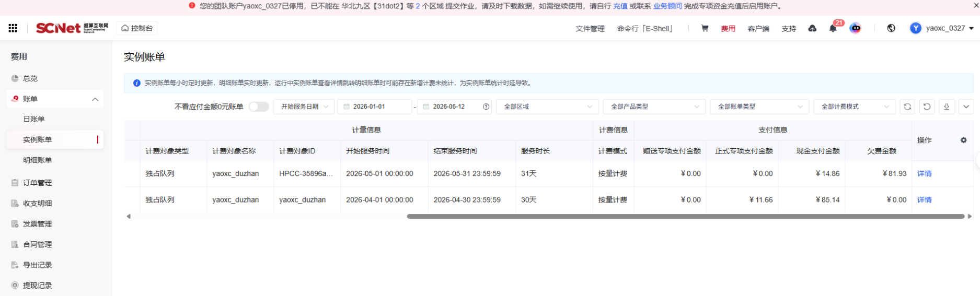Click the 账单 sidebar icon
Viewport: 980px width, 296px height.
tap(15, 99)
